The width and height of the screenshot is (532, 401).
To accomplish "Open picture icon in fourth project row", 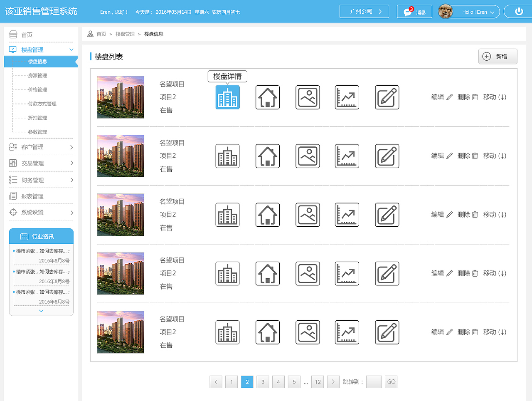I will point(308,273).
